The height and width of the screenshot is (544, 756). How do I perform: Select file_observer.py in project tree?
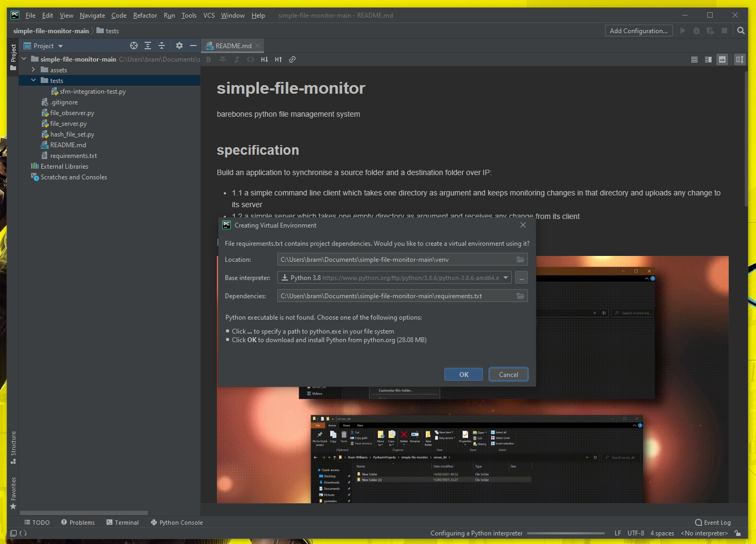pyautogui.click(x=68, y=113)
